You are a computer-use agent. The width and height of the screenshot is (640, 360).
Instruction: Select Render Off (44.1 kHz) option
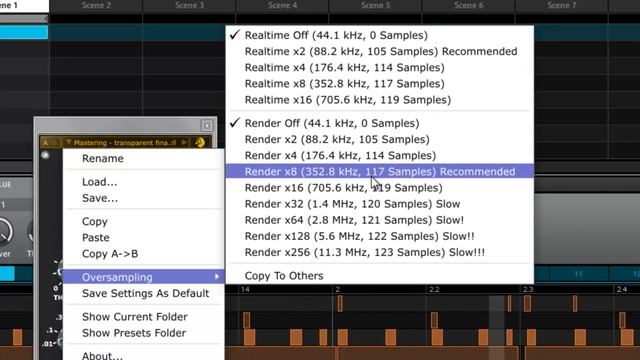coord(380,123)
